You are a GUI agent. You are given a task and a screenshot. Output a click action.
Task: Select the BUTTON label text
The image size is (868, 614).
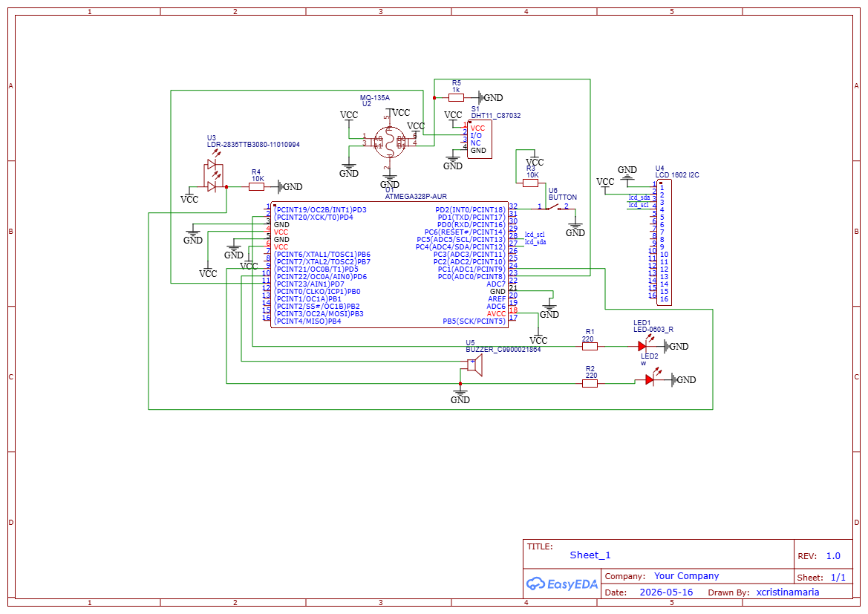point(562,197)
